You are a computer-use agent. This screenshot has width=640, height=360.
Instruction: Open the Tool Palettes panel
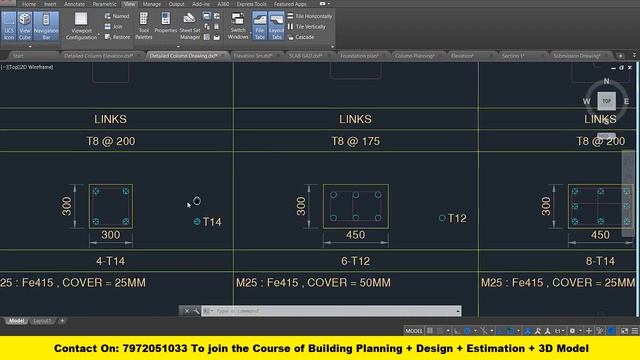pyautogui.click(x=144, y=26)
